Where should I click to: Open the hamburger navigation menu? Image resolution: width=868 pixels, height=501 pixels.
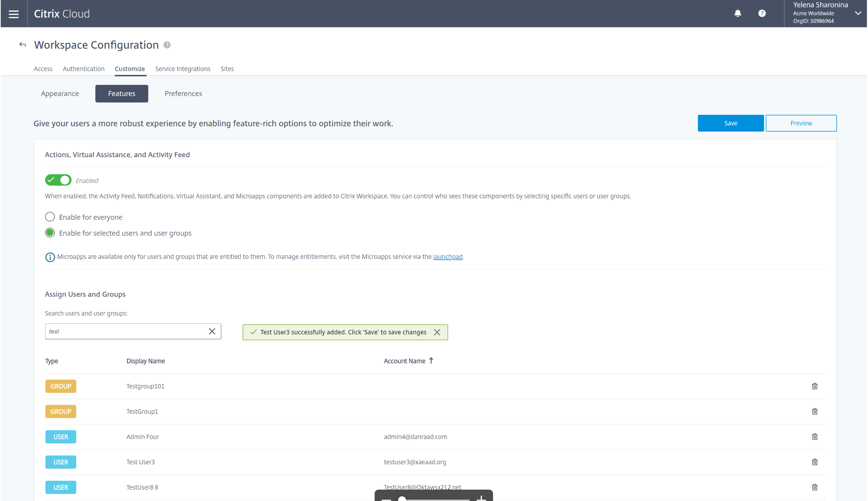(14, 14)
